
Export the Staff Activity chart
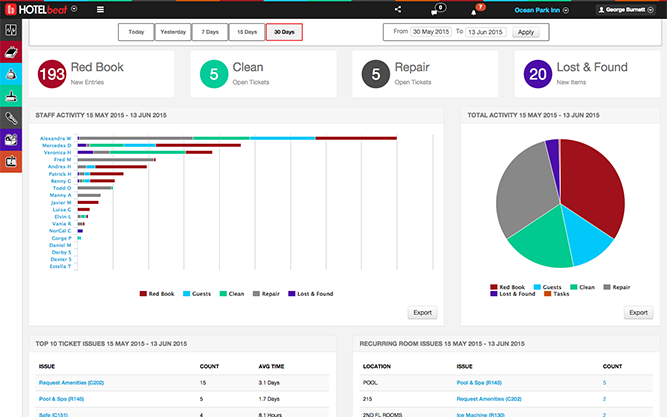(x=422, y=312)
